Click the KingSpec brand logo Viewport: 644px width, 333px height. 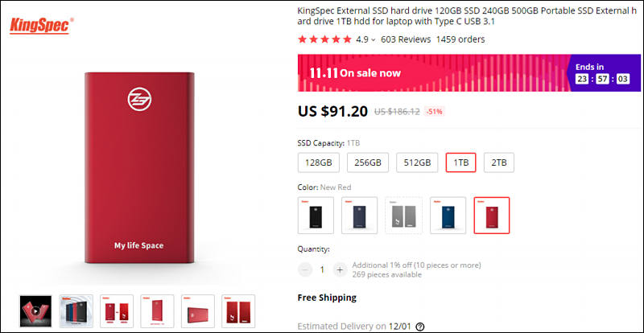point(39,26)
